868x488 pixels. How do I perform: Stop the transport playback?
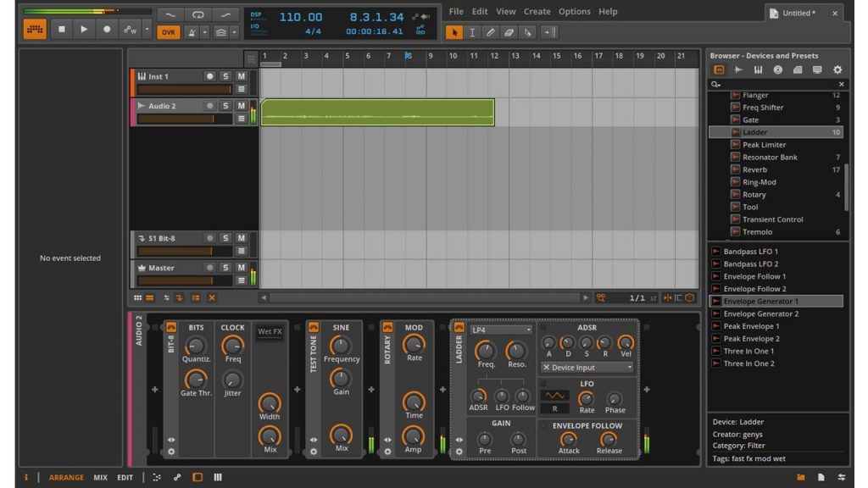[61, 30]
